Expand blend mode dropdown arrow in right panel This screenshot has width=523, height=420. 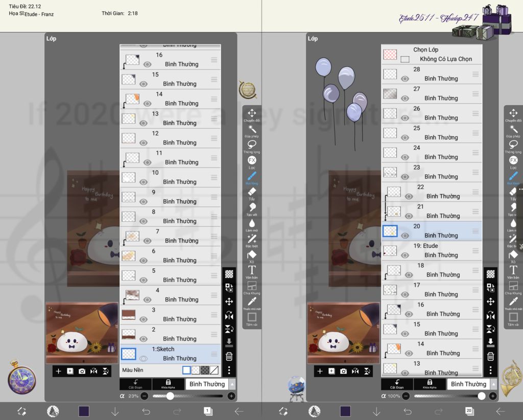(x=494, y=384)
